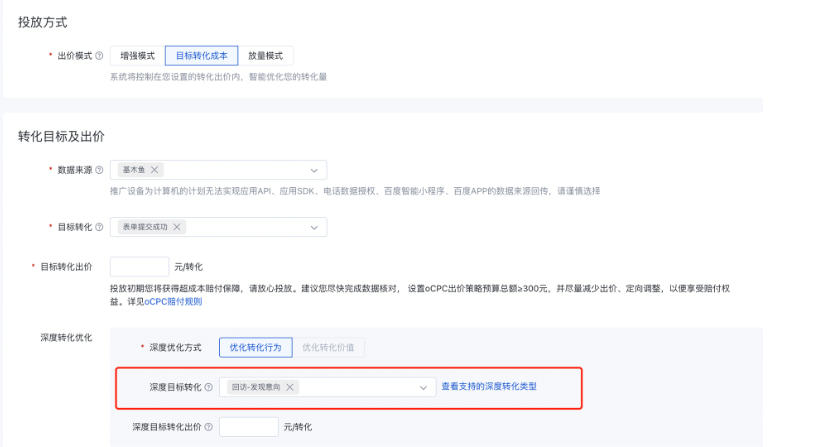Open help icon next to 数据来源
Image resolution: width=828 pixels, height=447 pixels.
[x=99, y=170]
